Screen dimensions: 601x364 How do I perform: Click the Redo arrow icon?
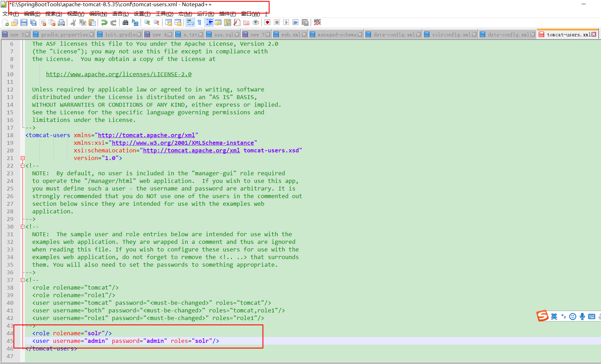113,23
